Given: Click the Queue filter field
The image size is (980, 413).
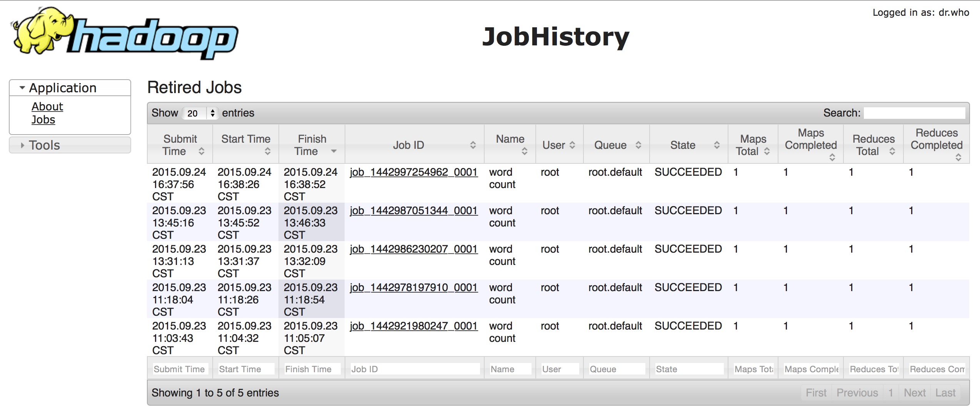Looking at the screenshot, I should pyautogui.click(x=617, y=369).
